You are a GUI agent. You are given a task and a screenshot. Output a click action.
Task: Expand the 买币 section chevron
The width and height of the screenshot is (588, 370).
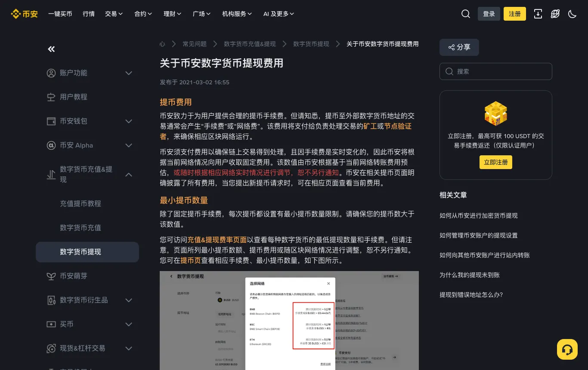tap(129, 324)
